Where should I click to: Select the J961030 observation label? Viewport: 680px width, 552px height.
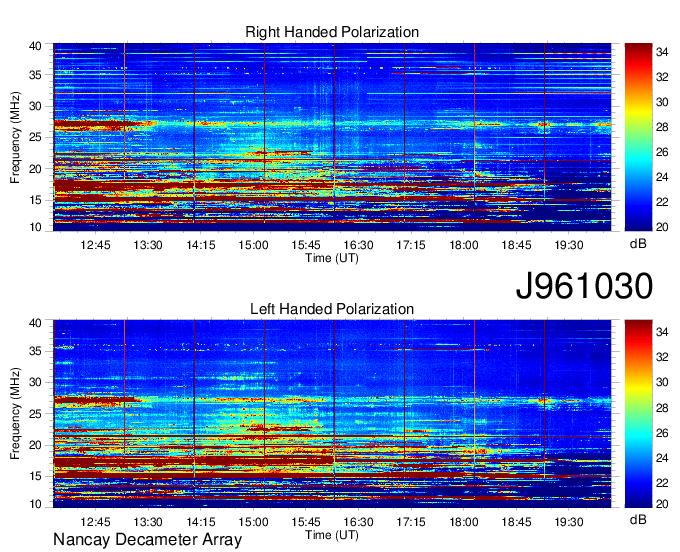point(584,285)
